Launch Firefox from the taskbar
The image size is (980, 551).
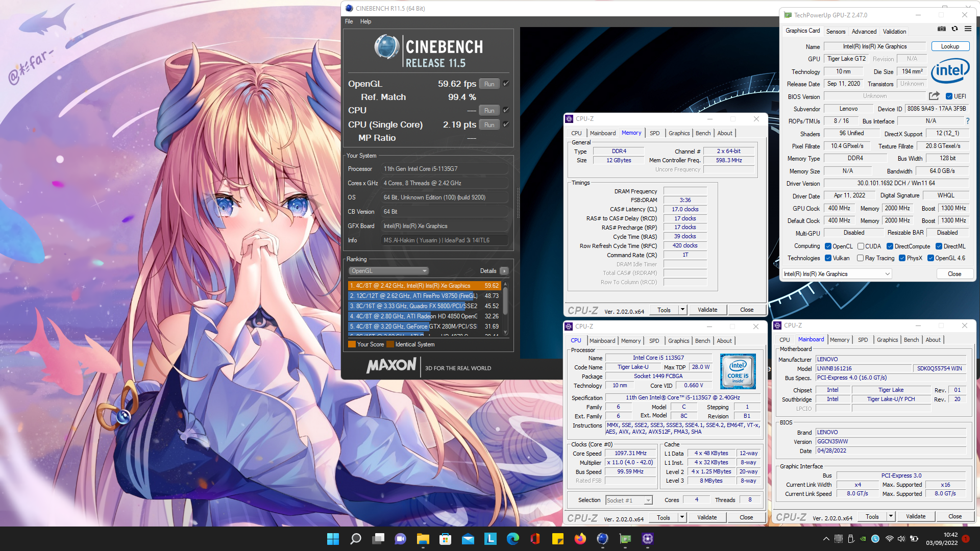click(580, 538)
